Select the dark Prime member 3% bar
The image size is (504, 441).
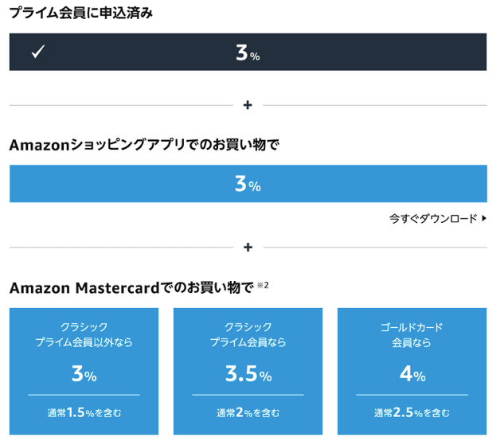(x=248, y=52)
